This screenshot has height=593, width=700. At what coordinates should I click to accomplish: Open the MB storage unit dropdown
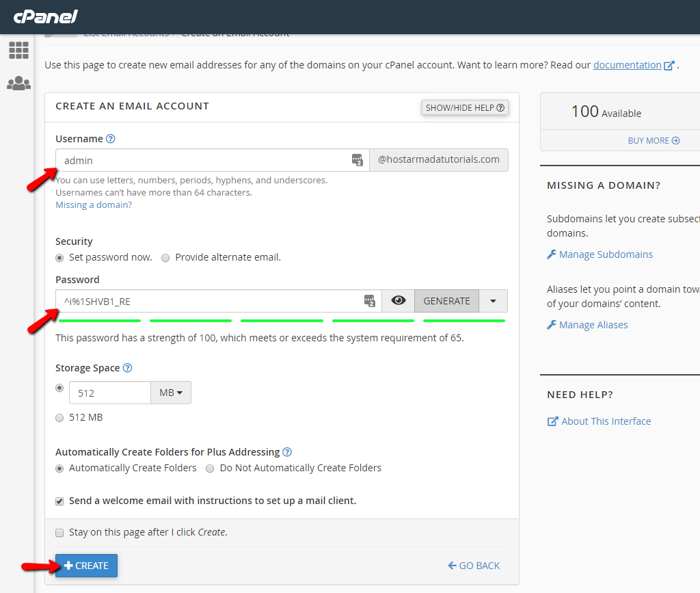click(171, 393)
